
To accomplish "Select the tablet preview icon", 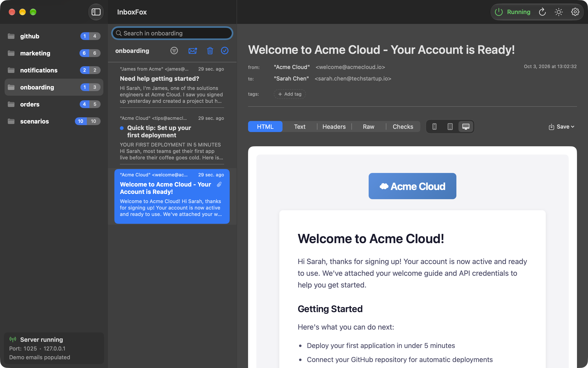I will 450,126.
